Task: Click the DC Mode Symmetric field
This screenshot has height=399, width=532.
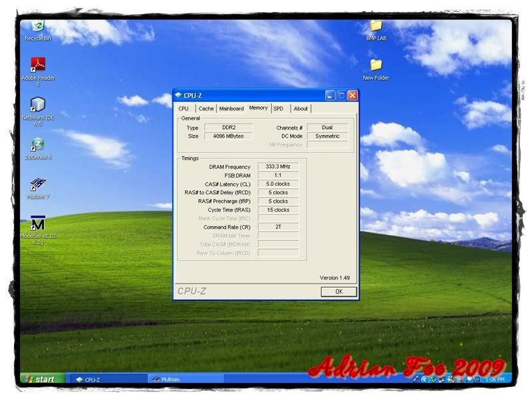Action: coord(327,136)
